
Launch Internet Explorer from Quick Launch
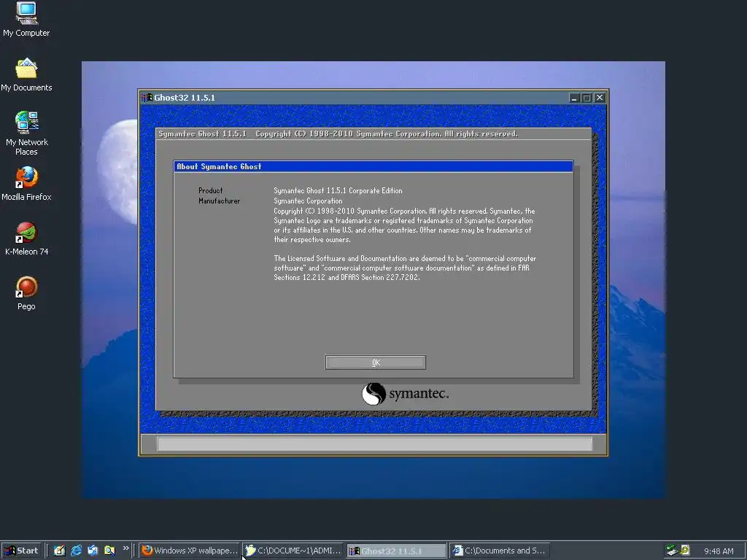76,551
